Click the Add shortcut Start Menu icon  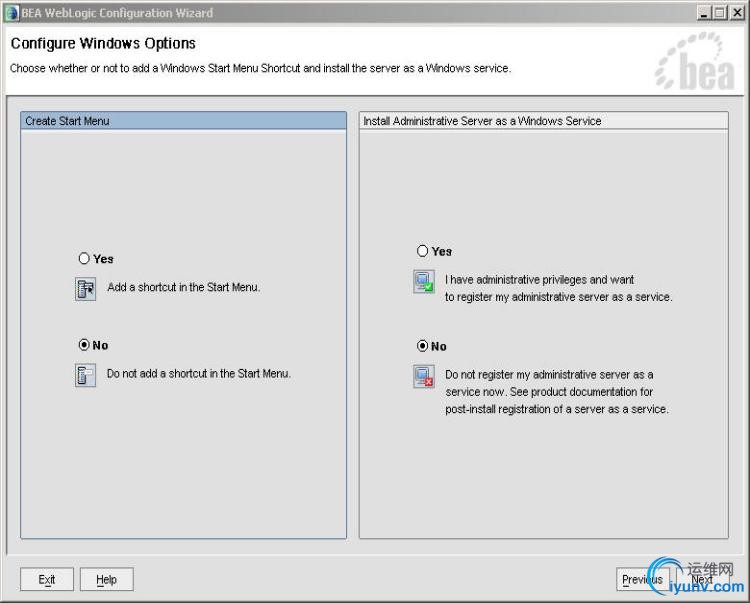tap(86, 289)
